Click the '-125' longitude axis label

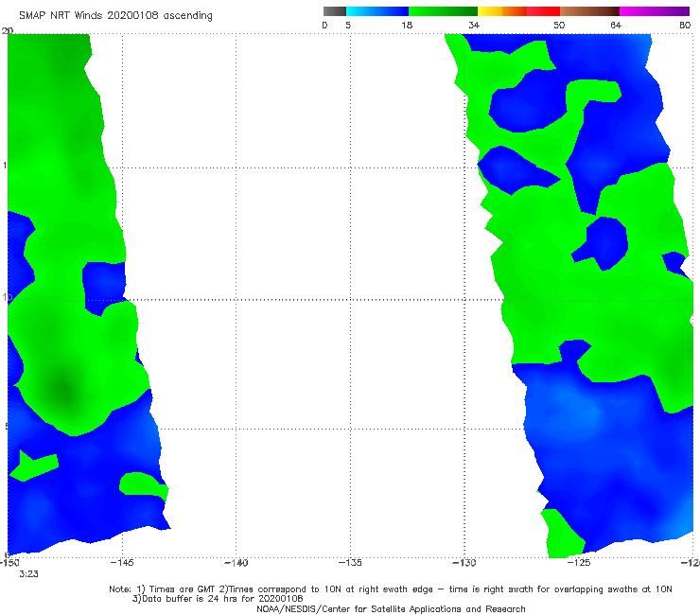pos(579,563)
